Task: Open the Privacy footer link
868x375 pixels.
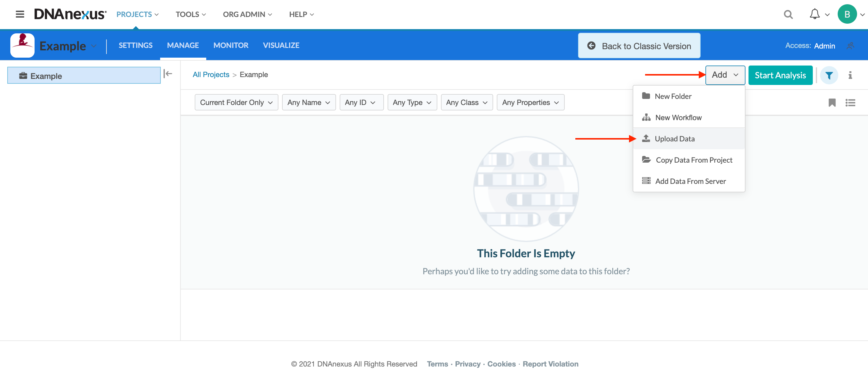Action: [468, 364]
